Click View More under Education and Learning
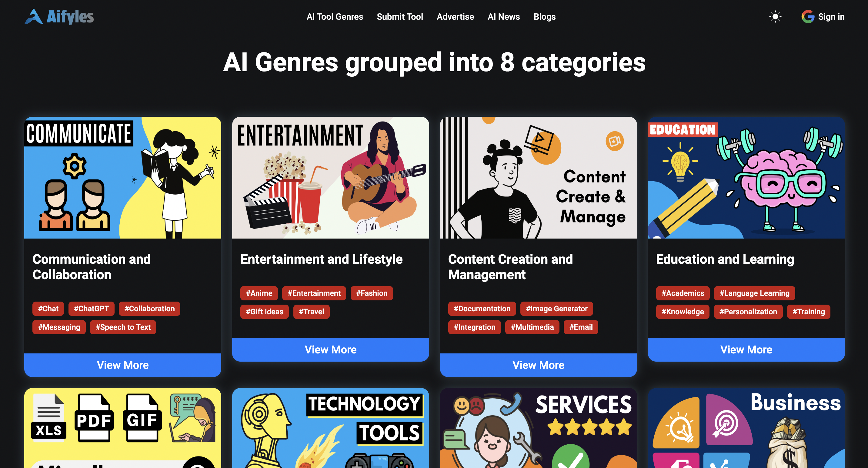Screen dimensions: 868x468 point(746,349)
